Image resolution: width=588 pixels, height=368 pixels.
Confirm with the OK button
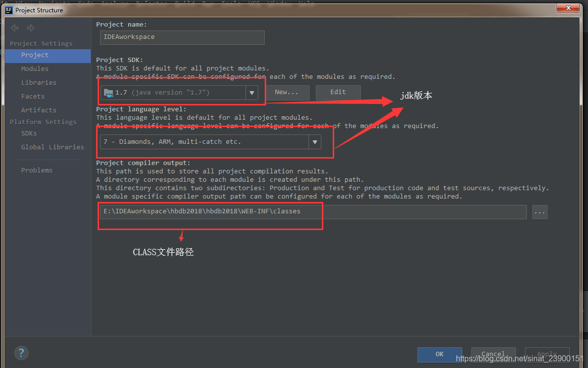(x=440, y=354)
